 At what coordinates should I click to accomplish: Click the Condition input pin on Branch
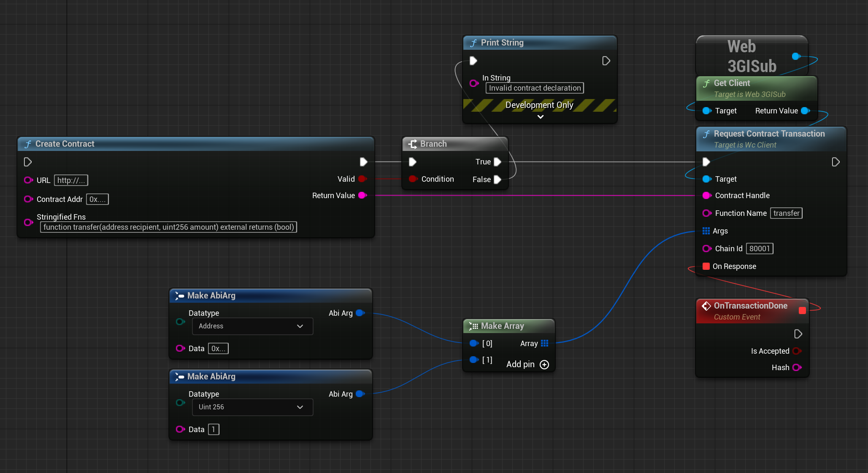[413, 179]
